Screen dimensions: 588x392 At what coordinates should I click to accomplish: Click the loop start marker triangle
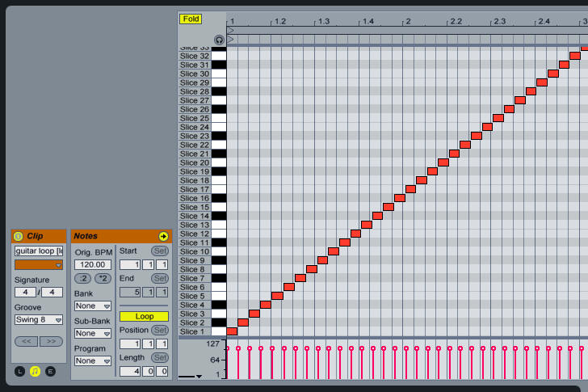coord(230,31)
